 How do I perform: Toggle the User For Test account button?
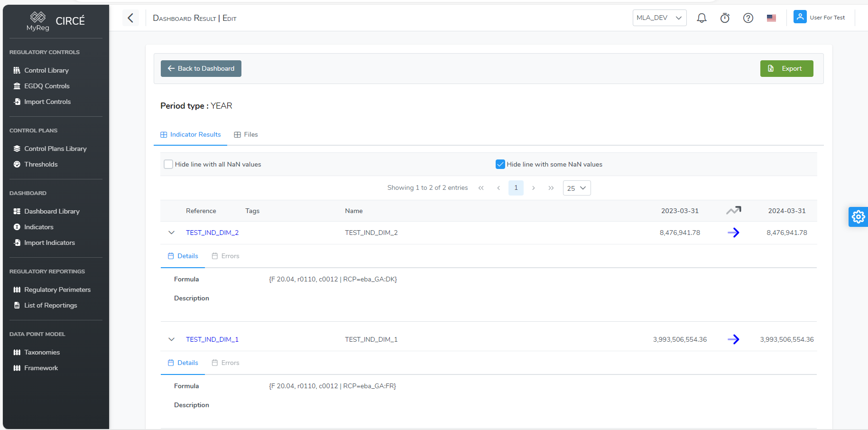tap(821, 17)
